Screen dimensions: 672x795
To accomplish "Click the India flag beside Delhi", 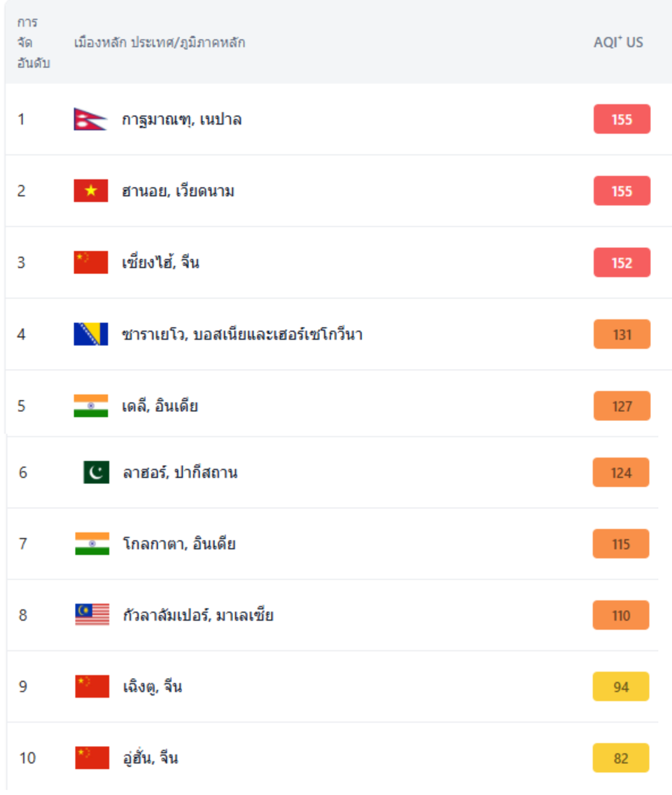I will point(91,406).
